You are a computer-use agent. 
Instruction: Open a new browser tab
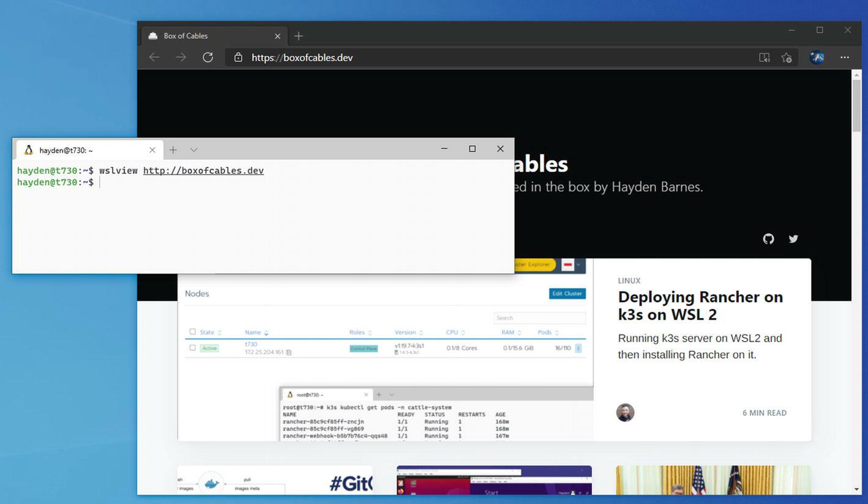298,36
